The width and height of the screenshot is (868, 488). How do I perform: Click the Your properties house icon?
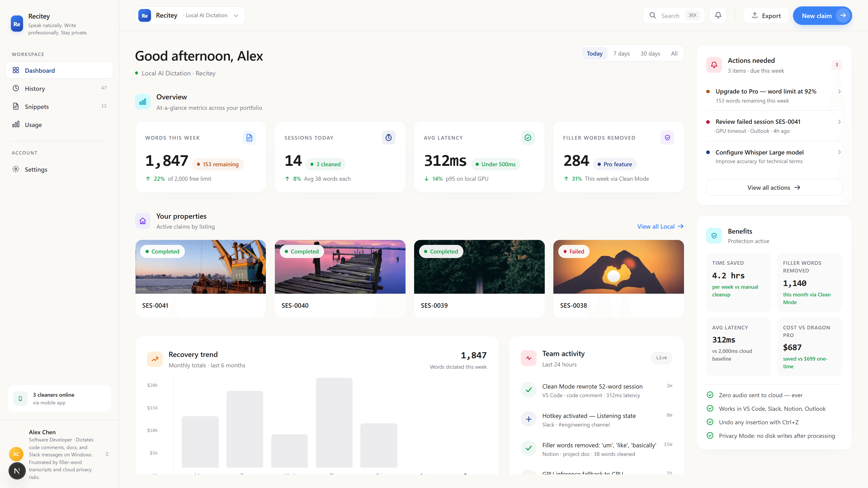coord(143,221)
